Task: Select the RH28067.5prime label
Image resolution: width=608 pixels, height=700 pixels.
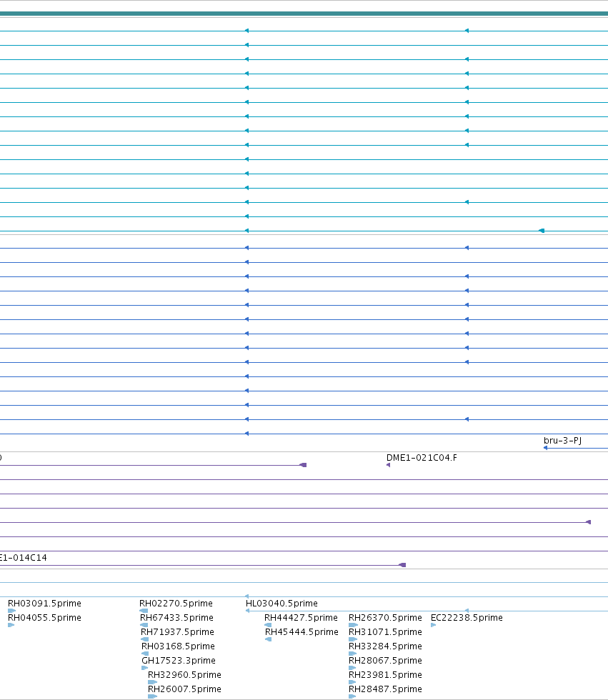Action: (x=385, y=660)
